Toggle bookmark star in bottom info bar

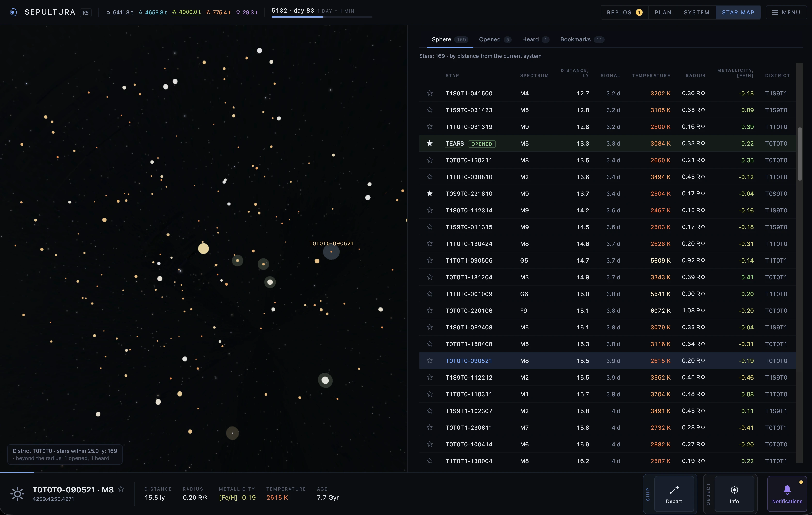coord(121,489)
